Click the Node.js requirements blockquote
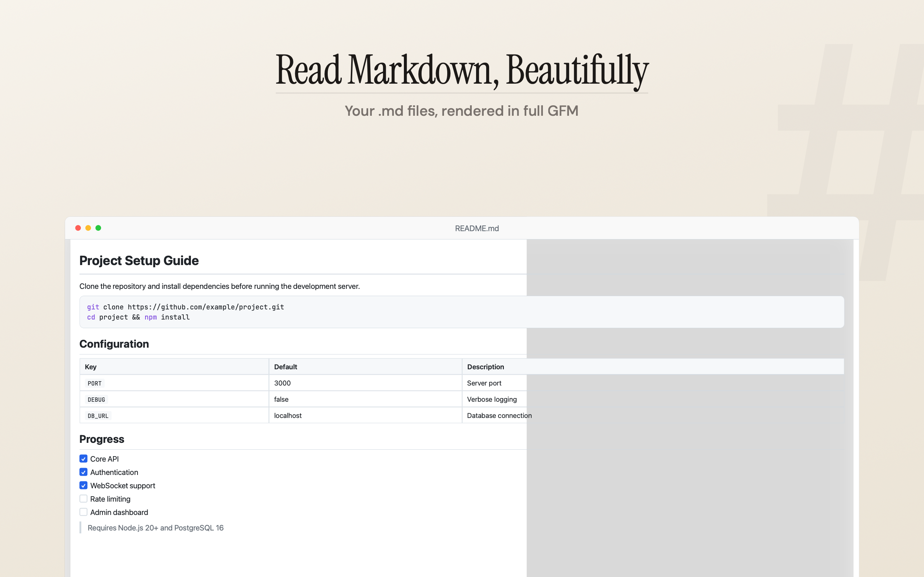This screenshot has height=577, width=924. click(x=156, y=528)
